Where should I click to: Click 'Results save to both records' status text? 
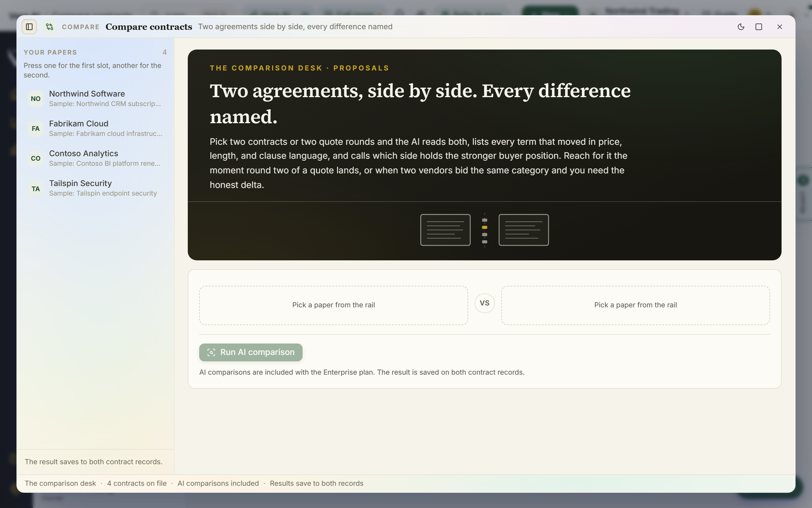pos(317,483)
